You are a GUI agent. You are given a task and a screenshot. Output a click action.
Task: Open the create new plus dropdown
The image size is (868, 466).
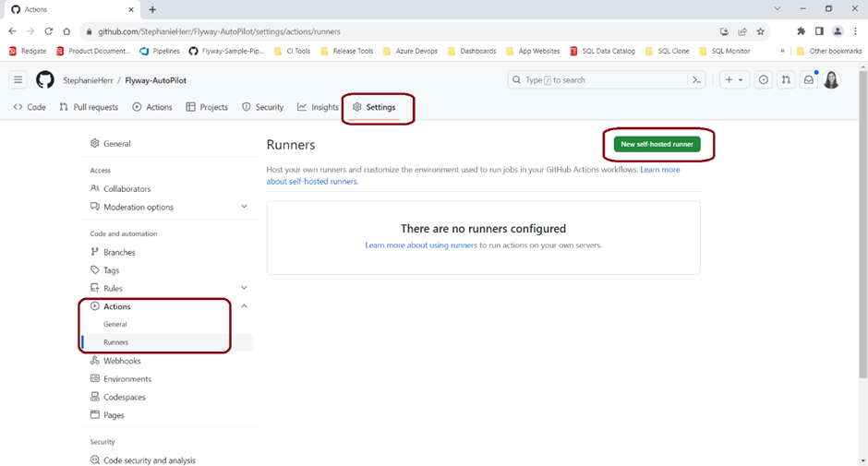[734, 80]
